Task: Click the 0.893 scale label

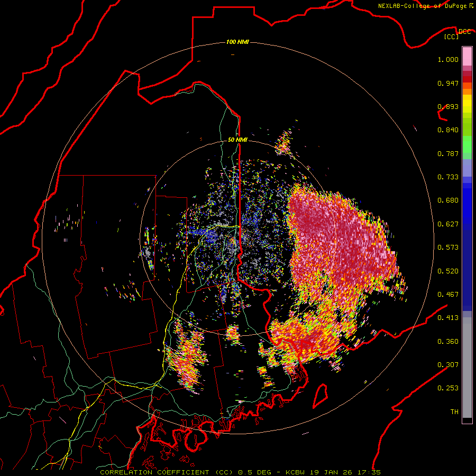Action: tap(448, 106)
